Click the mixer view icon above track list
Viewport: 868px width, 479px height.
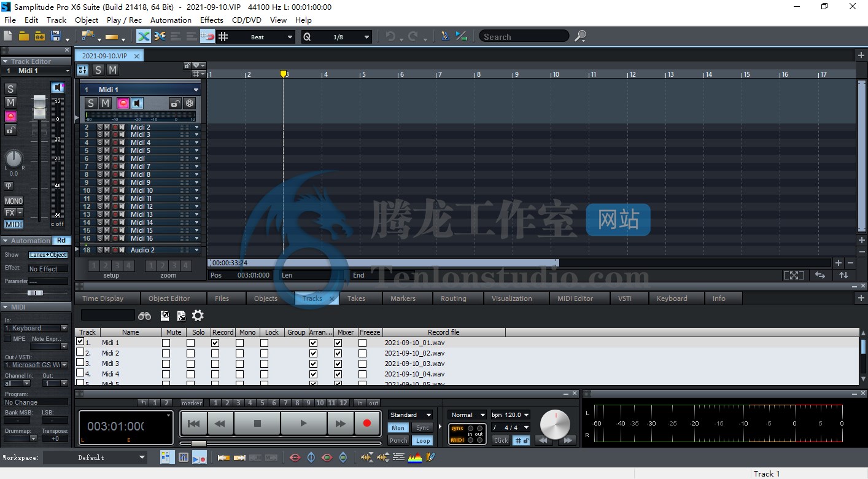coord(82,70)
